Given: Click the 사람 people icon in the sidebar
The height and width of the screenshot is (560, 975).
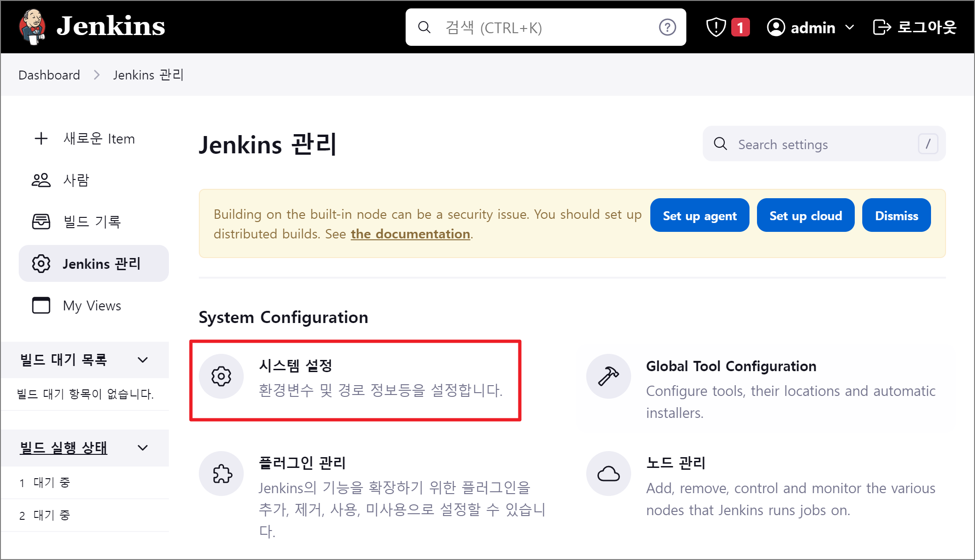Looking at the screenshot, I should (41, 180).
